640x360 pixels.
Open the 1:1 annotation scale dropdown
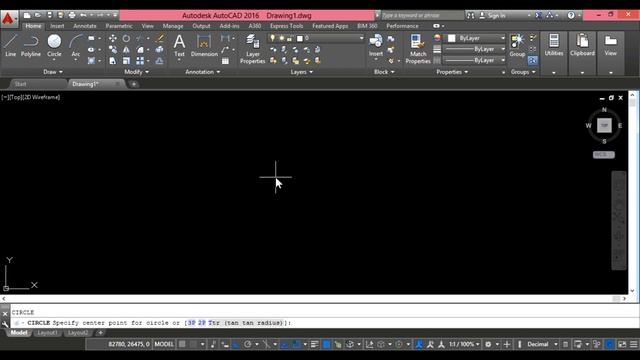tap(464, 344)
